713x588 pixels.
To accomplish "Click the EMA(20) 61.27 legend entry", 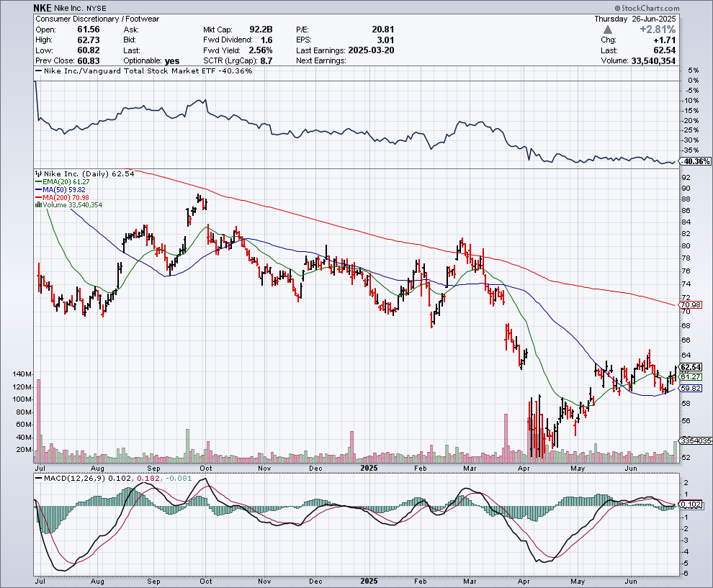I will click(x=63, y=182).
